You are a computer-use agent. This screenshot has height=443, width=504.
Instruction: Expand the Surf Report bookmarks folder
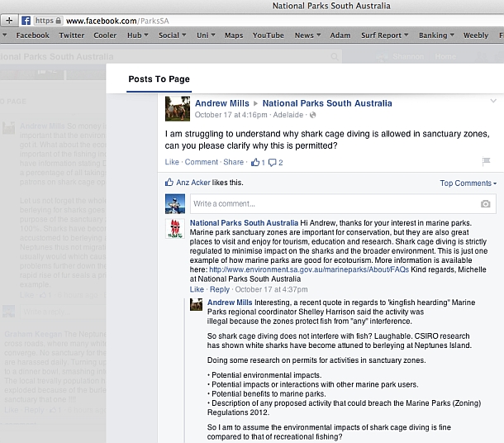(x=384, y=36)
